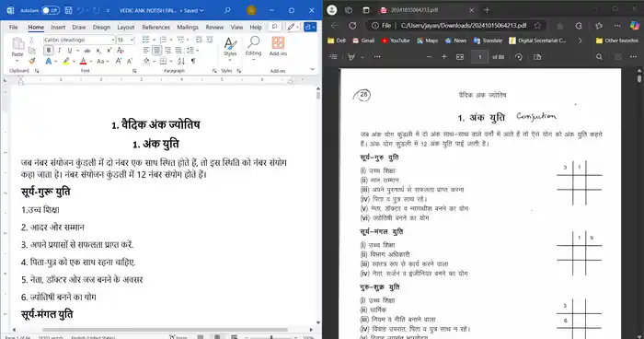Add PDF page to favorites star

537,26
